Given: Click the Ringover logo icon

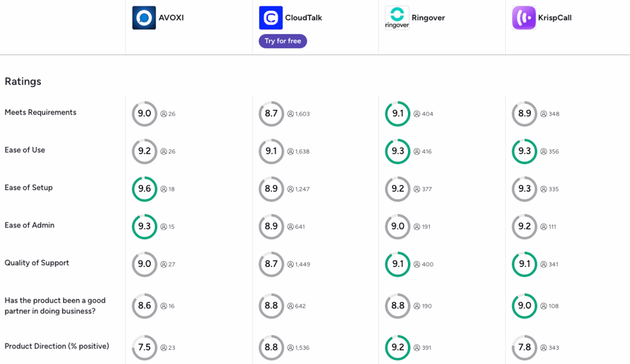Looking at the screenshot, I should click(397, 18).
